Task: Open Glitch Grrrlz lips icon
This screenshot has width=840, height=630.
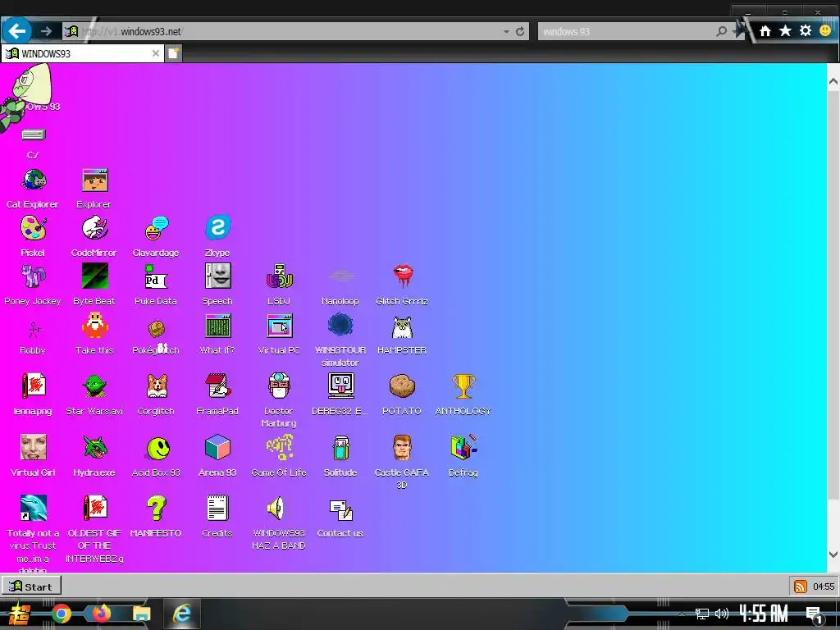Action: click(x=402, y=276)
